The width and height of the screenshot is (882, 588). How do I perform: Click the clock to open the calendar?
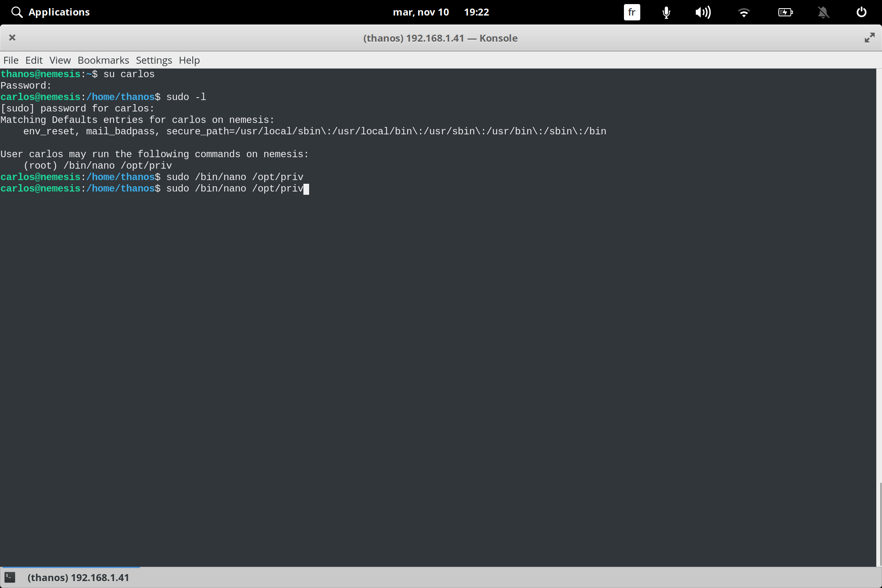pyautogui.click(x=477, y=12)
